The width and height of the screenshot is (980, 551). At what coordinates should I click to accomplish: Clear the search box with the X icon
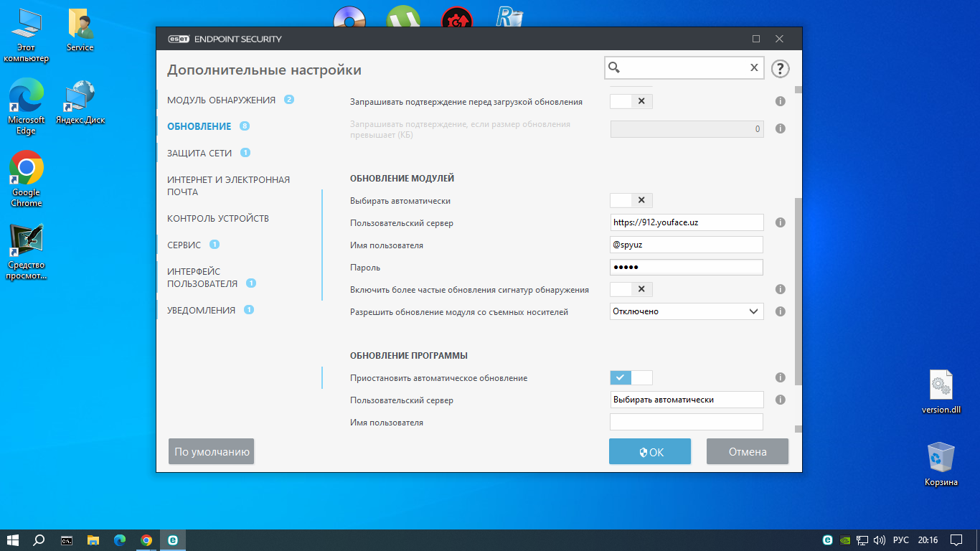point(754,67)
